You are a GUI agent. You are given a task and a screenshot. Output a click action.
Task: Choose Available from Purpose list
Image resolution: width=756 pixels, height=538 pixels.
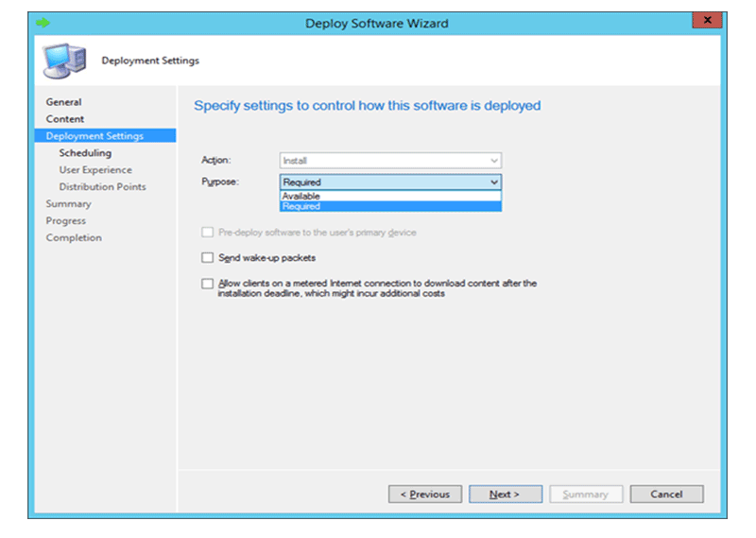(x=390, y=196)
